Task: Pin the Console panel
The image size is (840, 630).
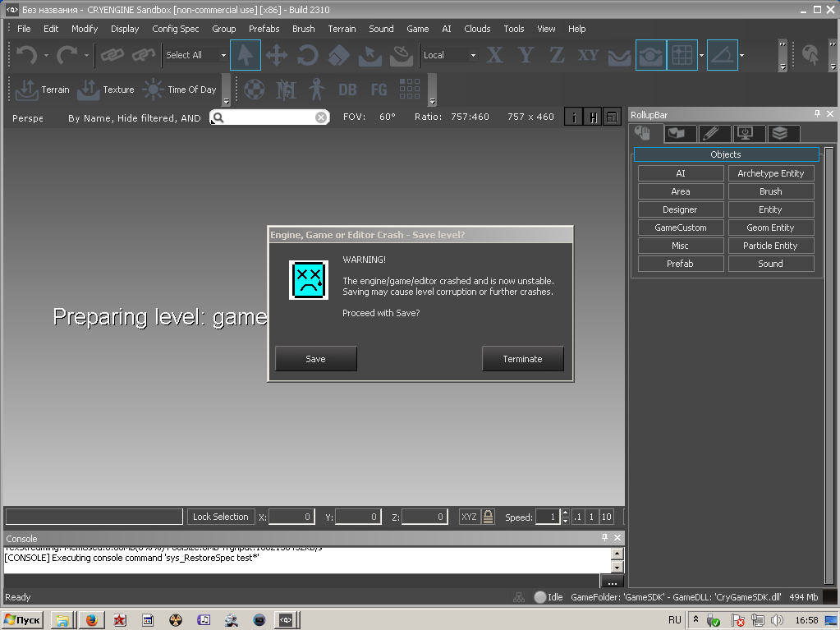Action: coord(605,537)
